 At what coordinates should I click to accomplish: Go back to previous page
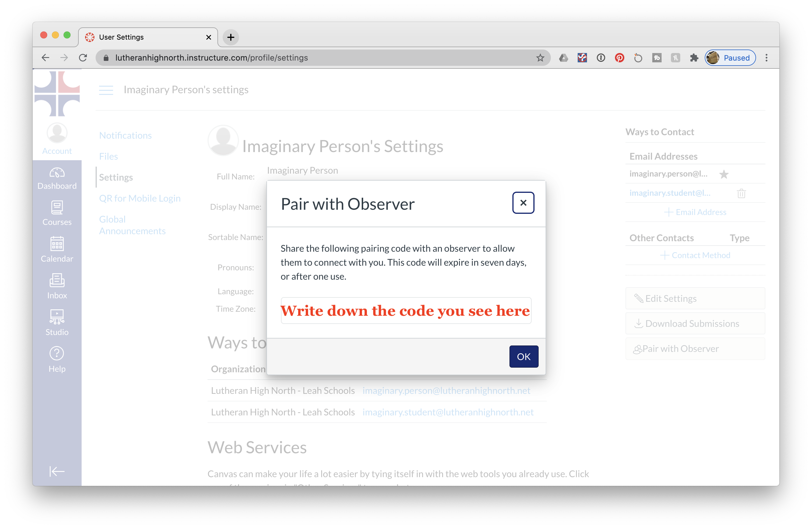coord(45,58)
